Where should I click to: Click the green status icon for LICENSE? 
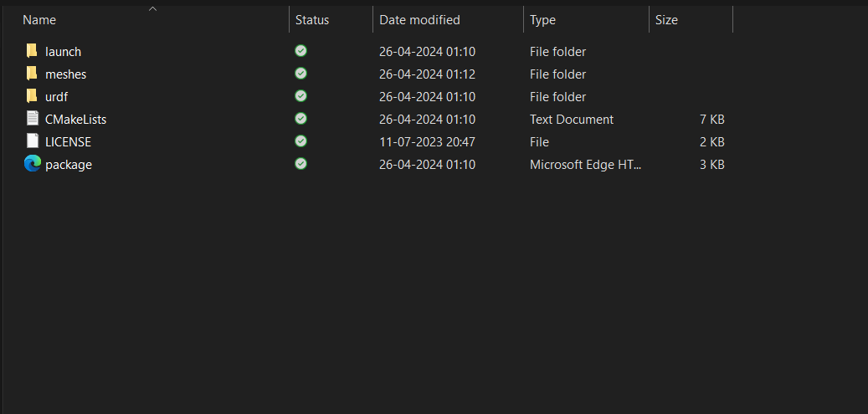coord(300,141)
